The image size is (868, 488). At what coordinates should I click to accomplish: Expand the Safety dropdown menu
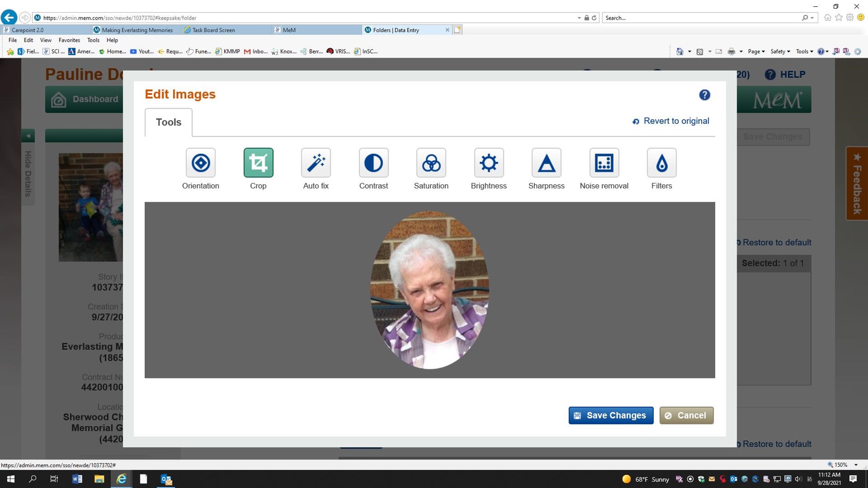pyautogui.click(x=780, y=51)
